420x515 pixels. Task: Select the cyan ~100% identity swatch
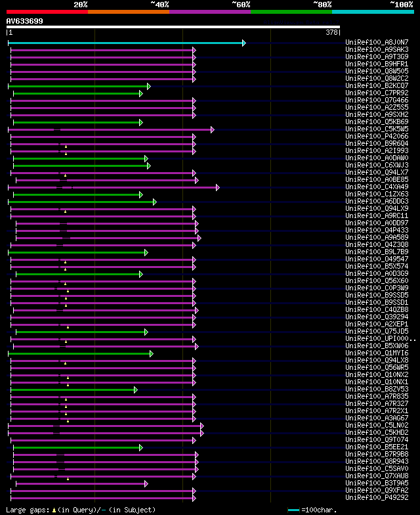tap(373, 12)
